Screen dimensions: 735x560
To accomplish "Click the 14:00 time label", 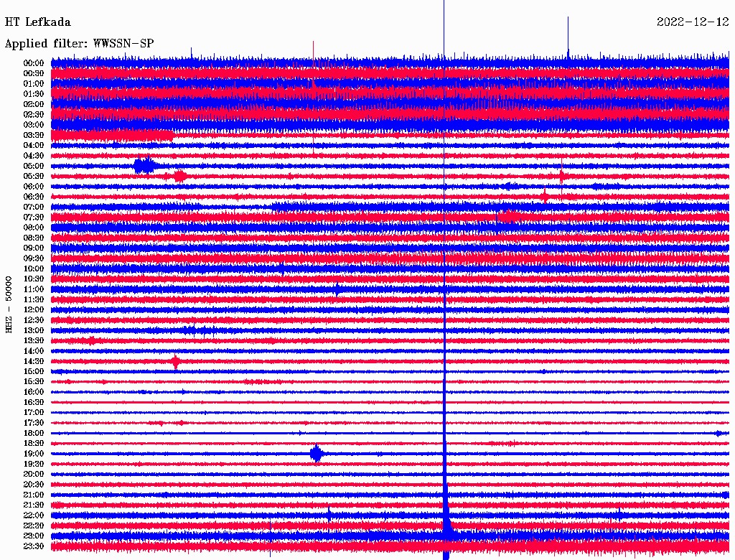I will tap(34, 351).
